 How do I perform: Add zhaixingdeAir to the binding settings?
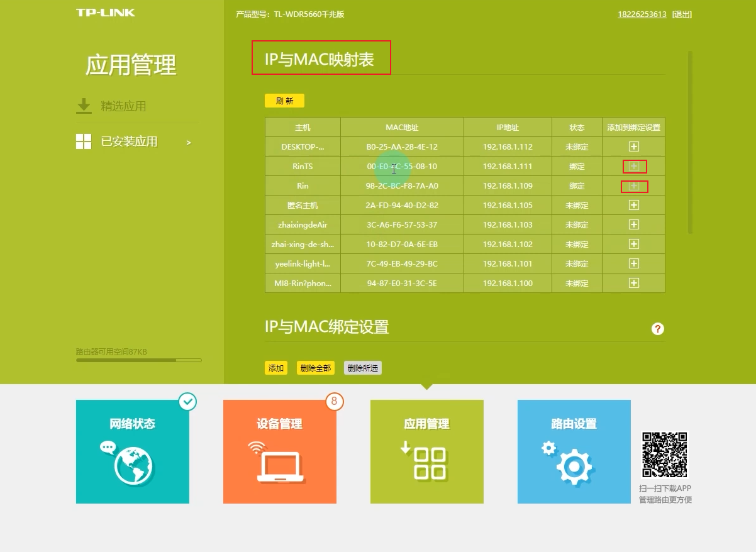point(634,224)
